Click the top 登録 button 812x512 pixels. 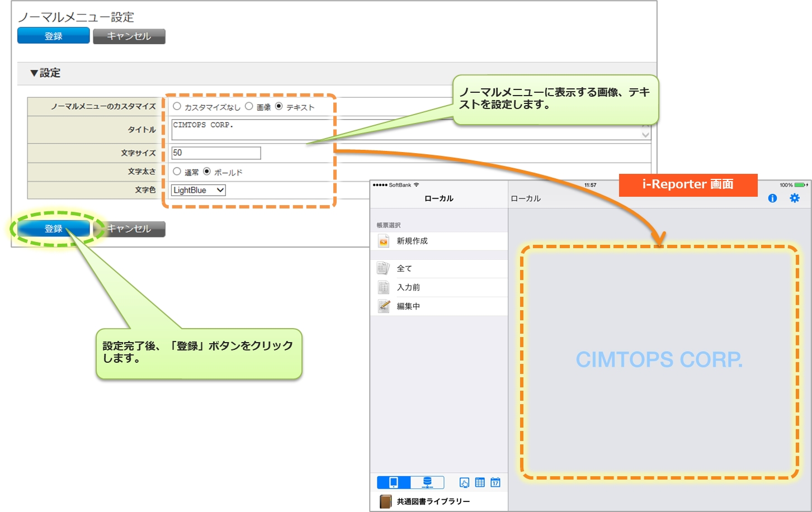(54, 36)
